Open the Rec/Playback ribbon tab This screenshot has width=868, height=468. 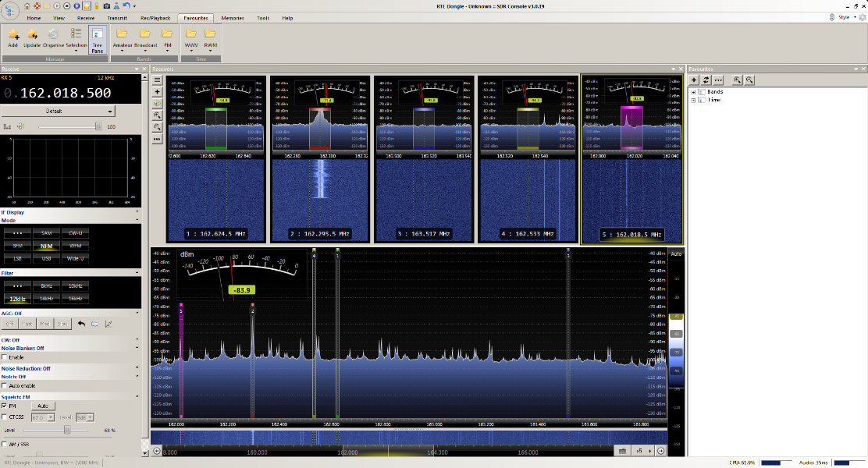pyautogui.click(x=155, y=18)
